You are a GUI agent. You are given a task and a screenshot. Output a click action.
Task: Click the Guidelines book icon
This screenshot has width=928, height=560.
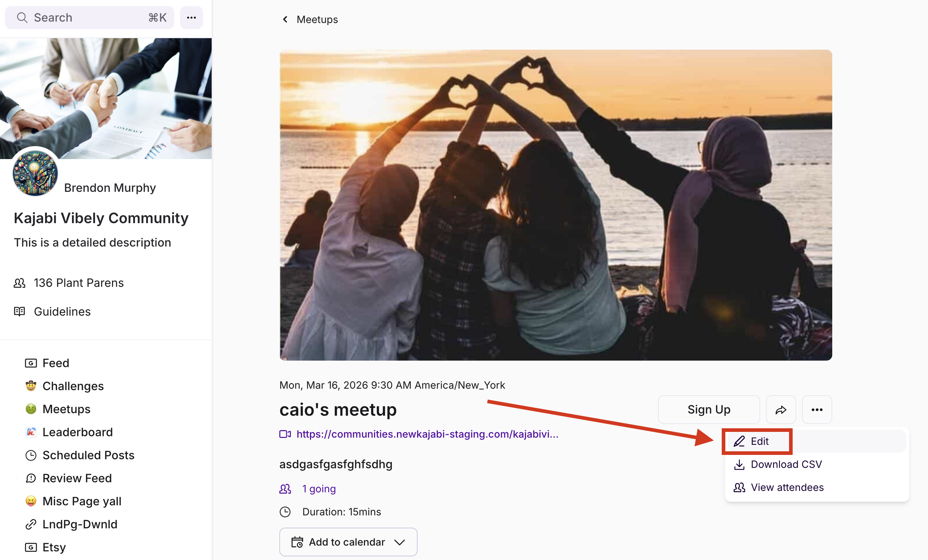pyautogui.click(x=19, y=311)
